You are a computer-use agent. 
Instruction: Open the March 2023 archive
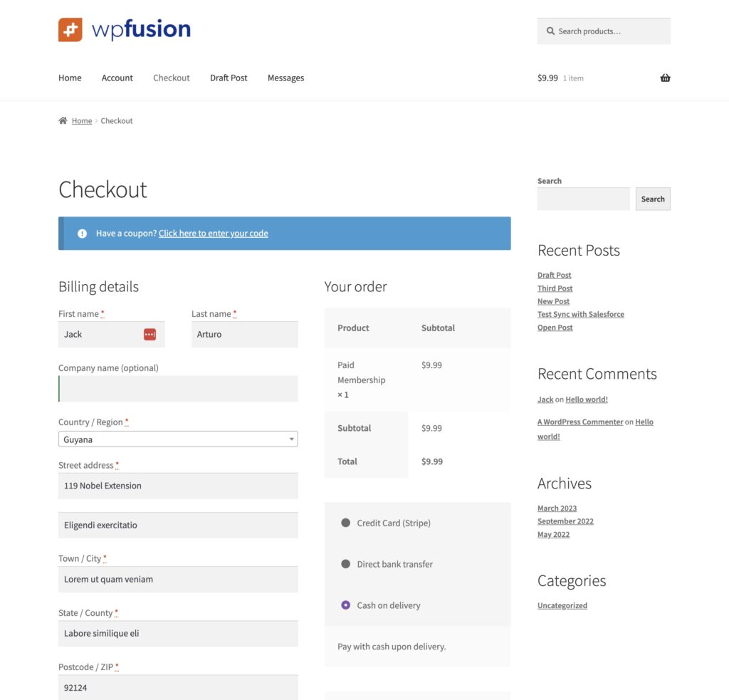click(557, 508)
